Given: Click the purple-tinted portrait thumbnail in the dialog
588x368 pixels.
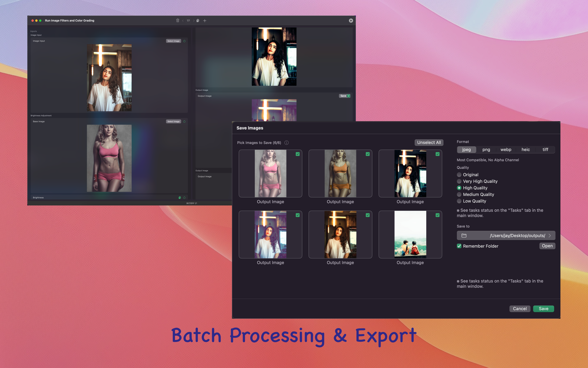Looking at the screenshot, I should click(x=271, y=234).
